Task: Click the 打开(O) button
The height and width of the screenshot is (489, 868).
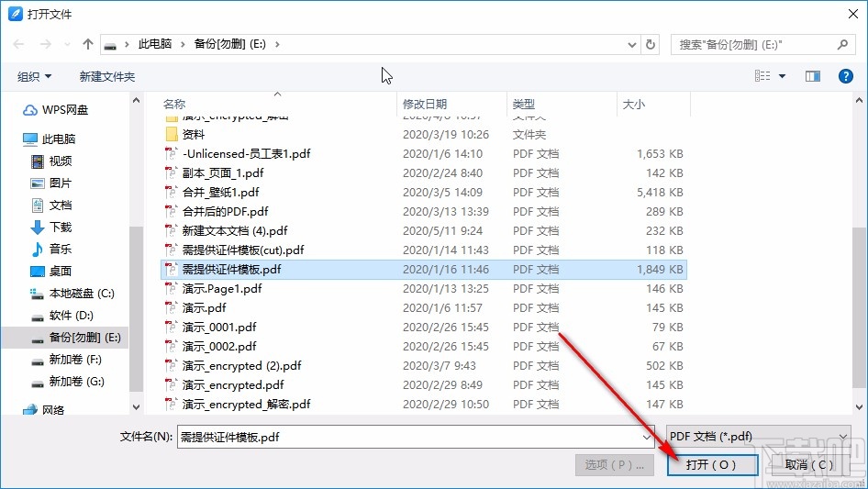Action: pos(712,464)
